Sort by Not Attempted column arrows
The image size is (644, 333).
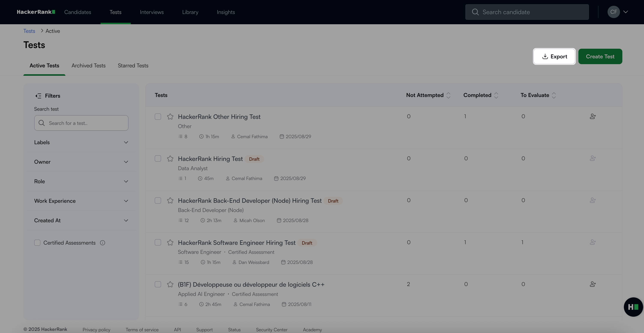(448, 95)
